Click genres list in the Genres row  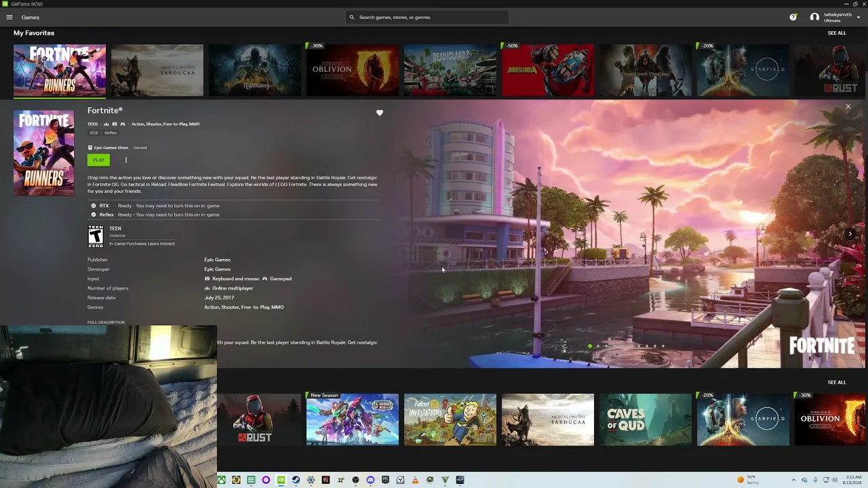(244, 307)
